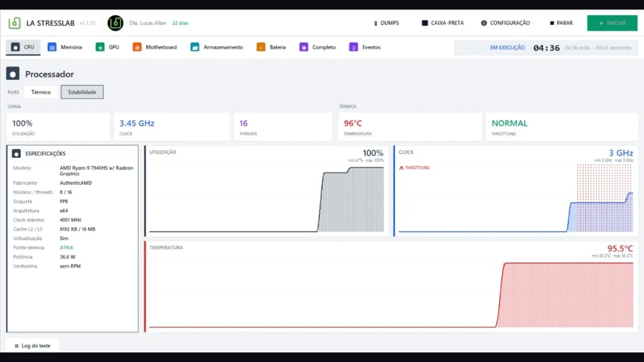Go to the Armazenamento tab
The image size is (644, 362).
[x=217, y=47]
